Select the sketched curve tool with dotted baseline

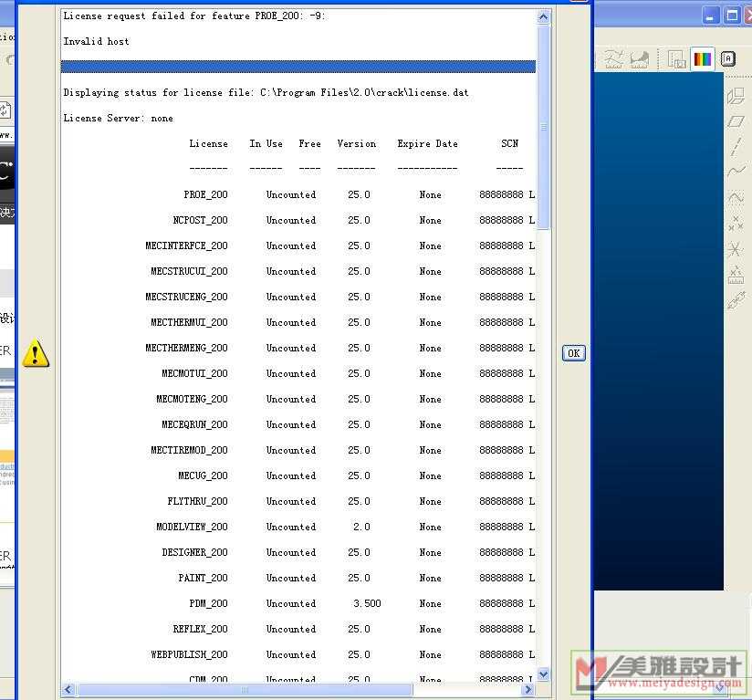pos(736,197)
